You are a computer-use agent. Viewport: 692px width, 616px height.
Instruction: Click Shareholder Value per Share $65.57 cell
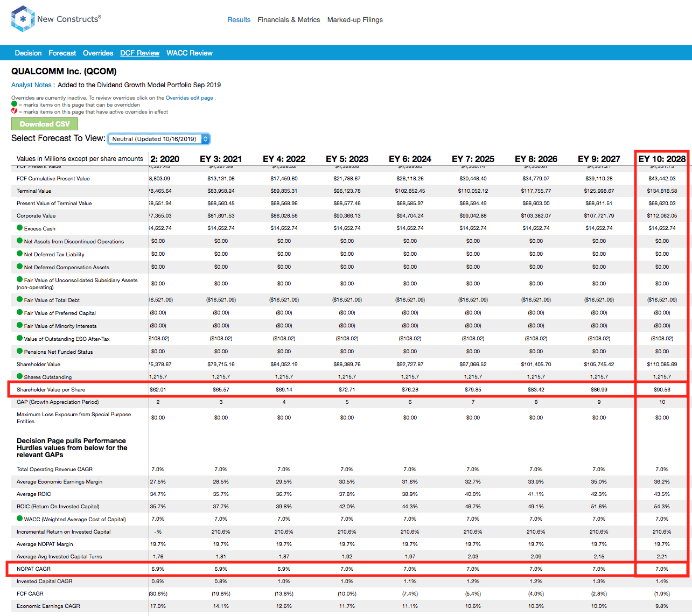point(221,389)
